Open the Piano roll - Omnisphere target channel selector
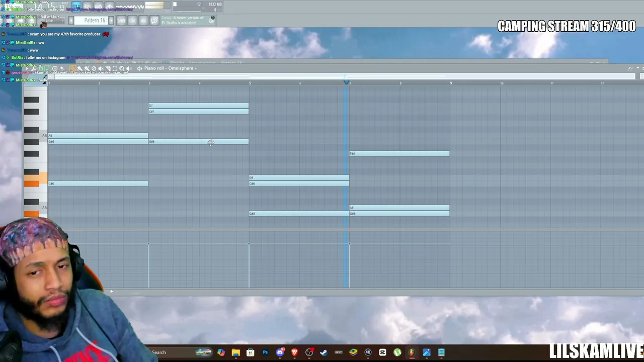Viewport: 644px width, 362px height. [170, 68]
